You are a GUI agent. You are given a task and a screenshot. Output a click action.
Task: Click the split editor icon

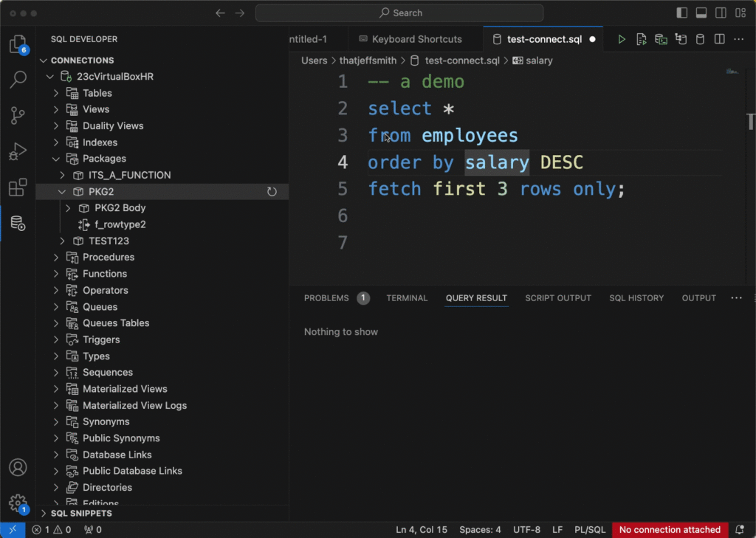(x=719, y=40)
